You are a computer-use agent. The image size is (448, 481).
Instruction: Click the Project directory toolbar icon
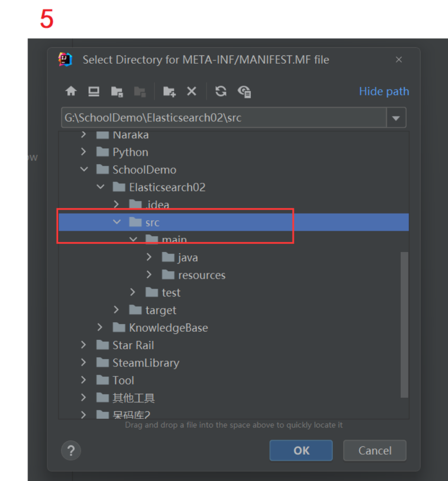[117, 91]
